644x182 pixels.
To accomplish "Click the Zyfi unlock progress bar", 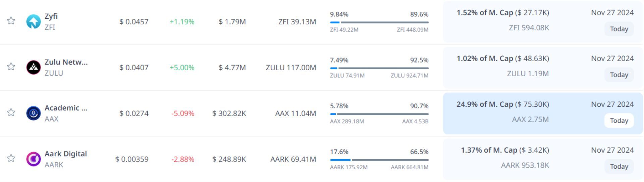I will click(x=379, y=22).
